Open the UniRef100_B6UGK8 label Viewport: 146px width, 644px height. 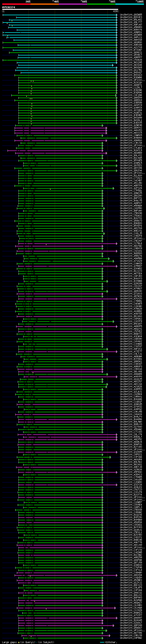click(x=131, y=67)
